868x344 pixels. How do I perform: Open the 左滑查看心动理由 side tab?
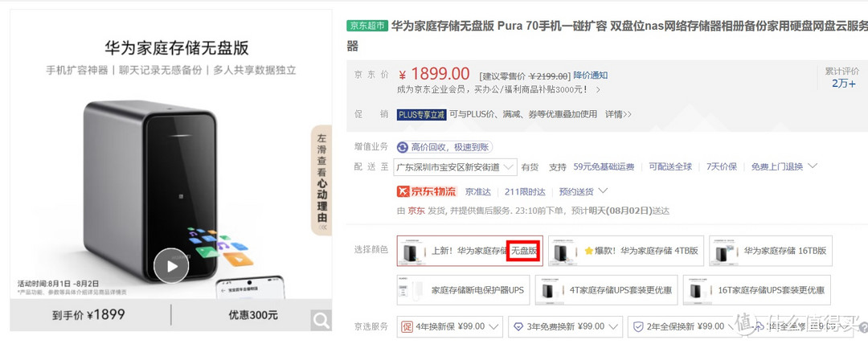pyautogui.click(x=321, y=181)
